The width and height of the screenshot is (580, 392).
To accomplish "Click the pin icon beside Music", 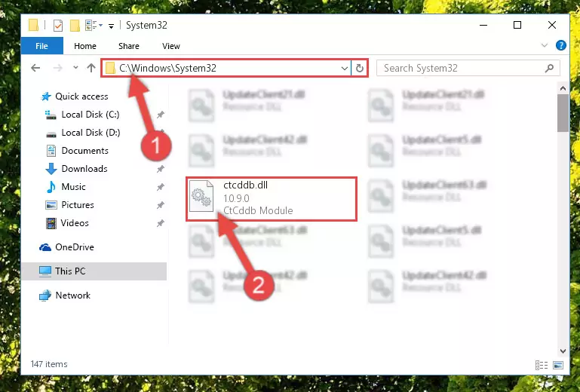I will click(x=160, y=187).
